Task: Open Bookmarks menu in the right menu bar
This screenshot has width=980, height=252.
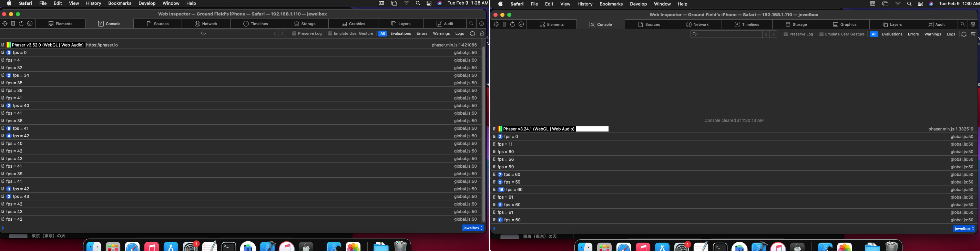Action: click(x=611, y=4)
